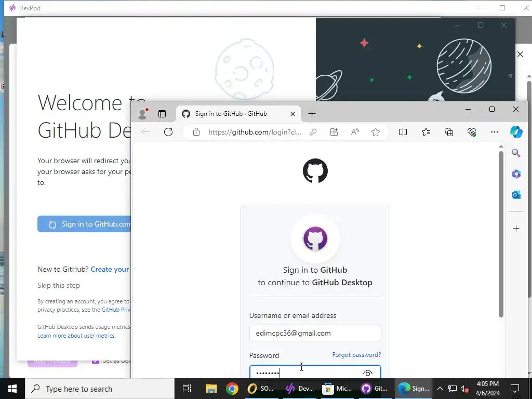Open the Windows notification center

point(515,389)
